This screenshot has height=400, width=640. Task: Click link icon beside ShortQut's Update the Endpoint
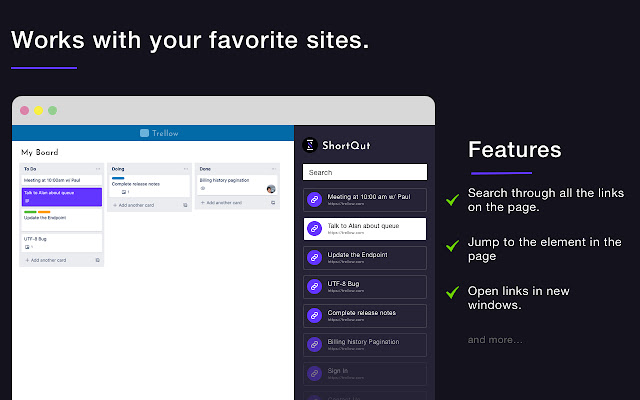click(314, 257)
